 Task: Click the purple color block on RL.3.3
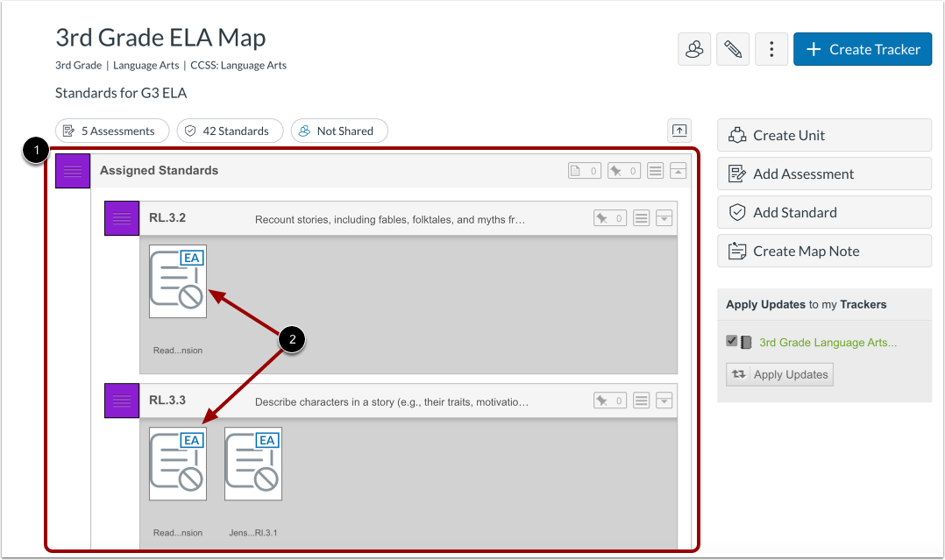tap(121, 400)
